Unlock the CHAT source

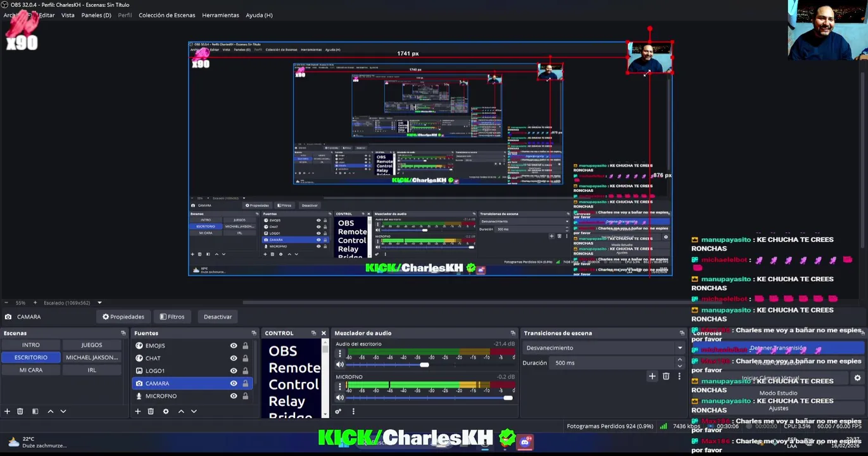[x=245, y=358]
